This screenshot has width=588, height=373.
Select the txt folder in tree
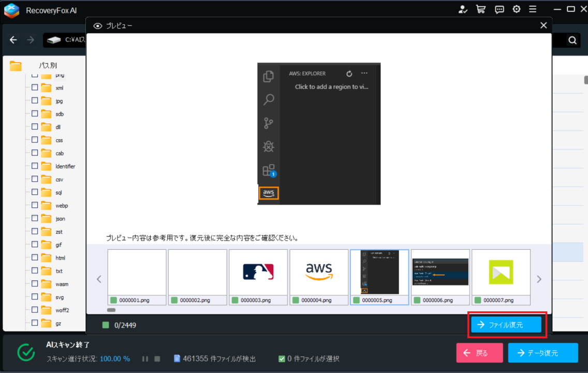tap(59, 271)
